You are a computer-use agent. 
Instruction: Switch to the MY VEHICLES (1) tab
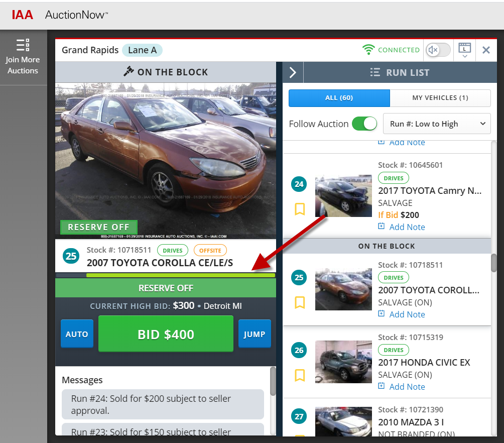[x=440, y=98]
